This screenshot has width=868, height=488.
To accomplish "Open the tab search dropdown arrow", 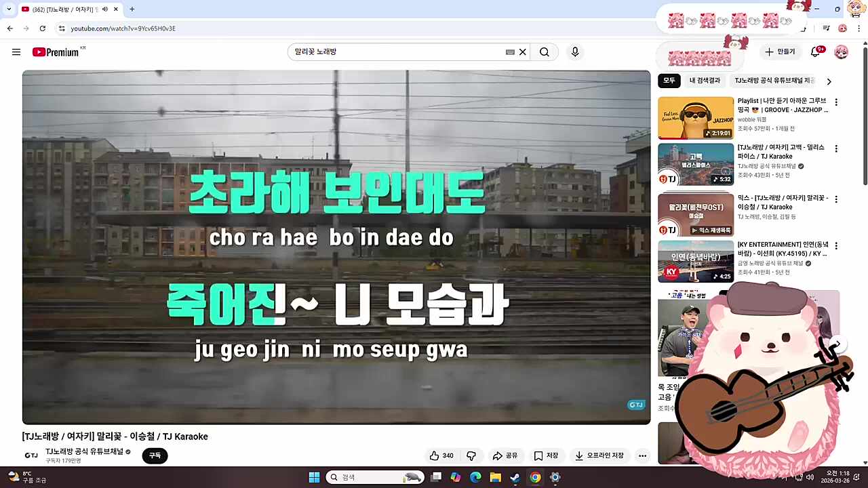I will [x=9, y=9].
